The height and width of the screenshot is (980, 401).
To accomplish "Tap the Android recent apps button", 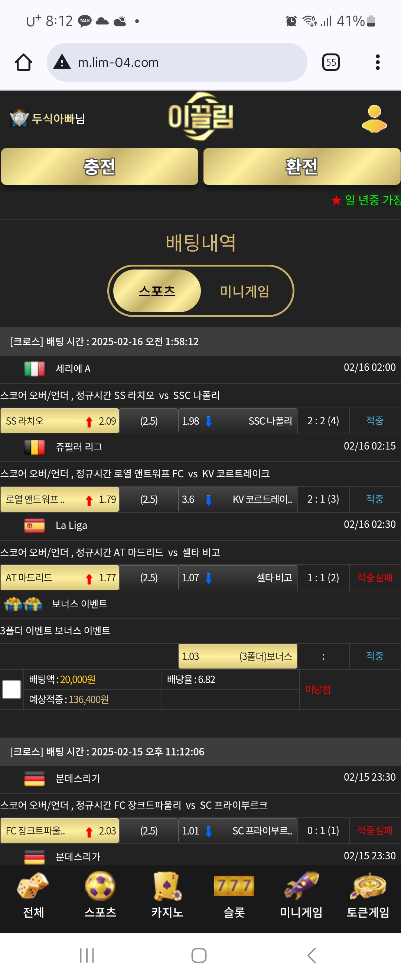I will [x=87, y=955].
